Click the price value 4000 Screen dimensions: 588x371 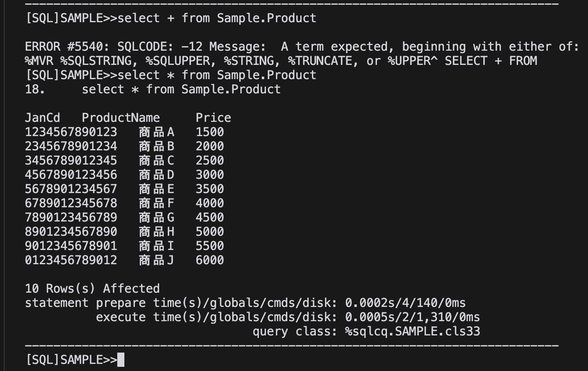[x=210, y=203]
